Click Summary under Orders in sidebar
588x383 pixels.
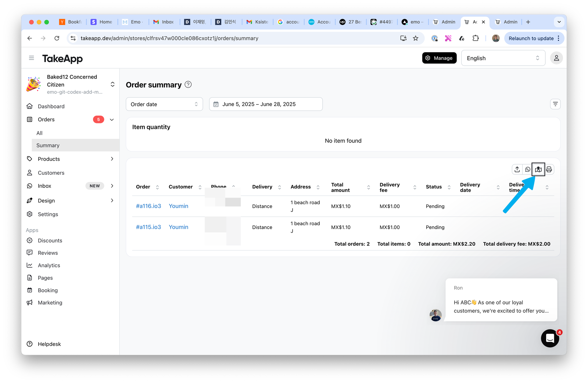[75, 145]
